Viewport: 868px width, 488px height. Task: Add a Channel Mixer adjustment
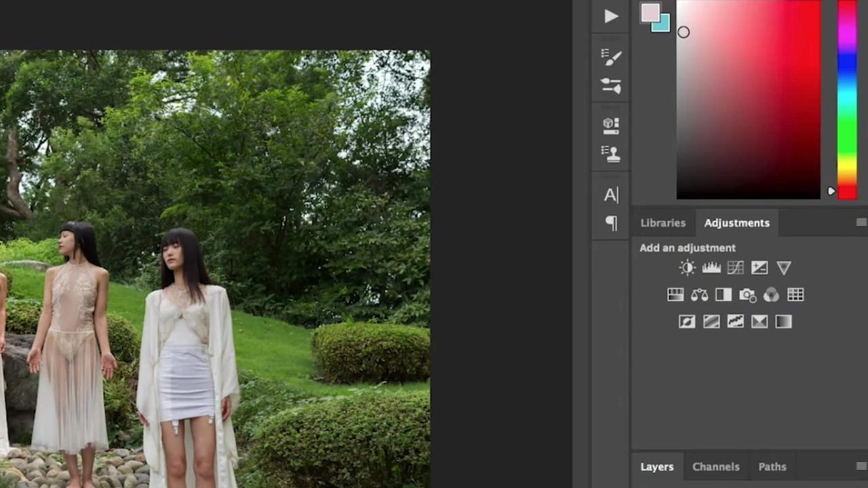point(771,295)
